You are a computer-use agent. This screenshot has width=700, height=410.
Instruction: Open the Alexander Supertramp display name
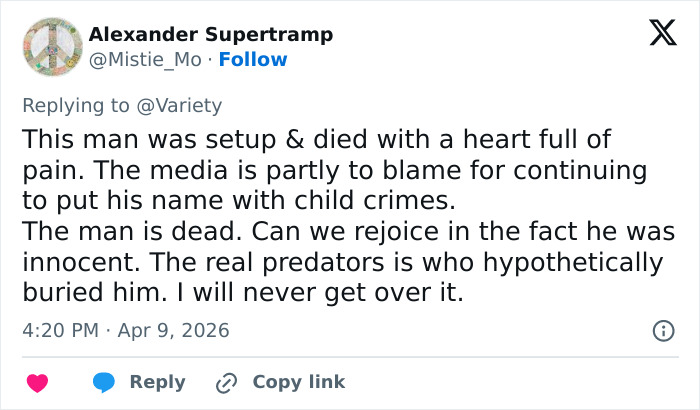[210, 35]
